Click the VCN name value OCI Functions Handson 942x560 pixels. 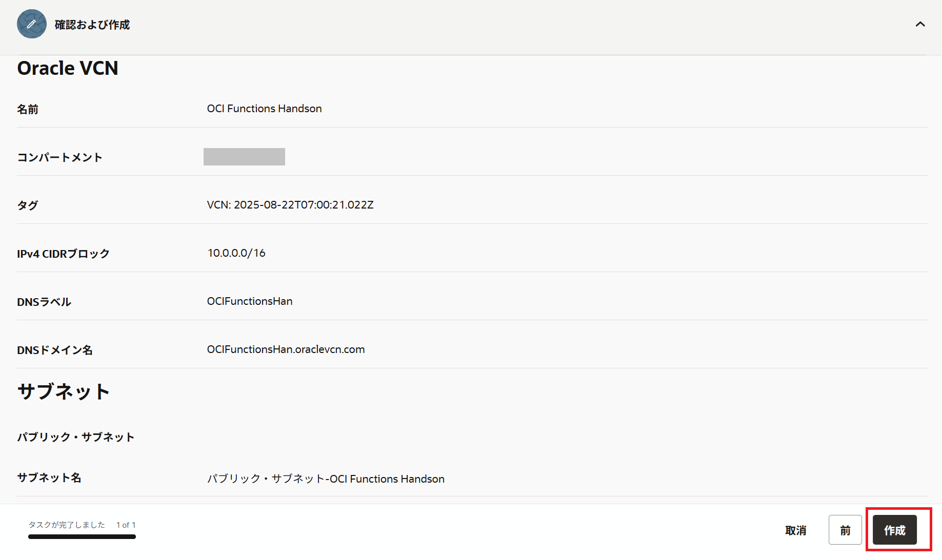264,109
